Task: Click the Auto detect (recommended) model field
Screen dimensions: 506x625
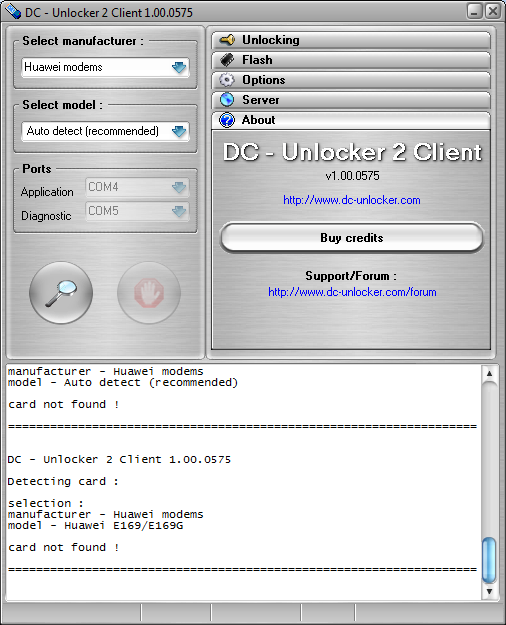Action: (105, 131)
